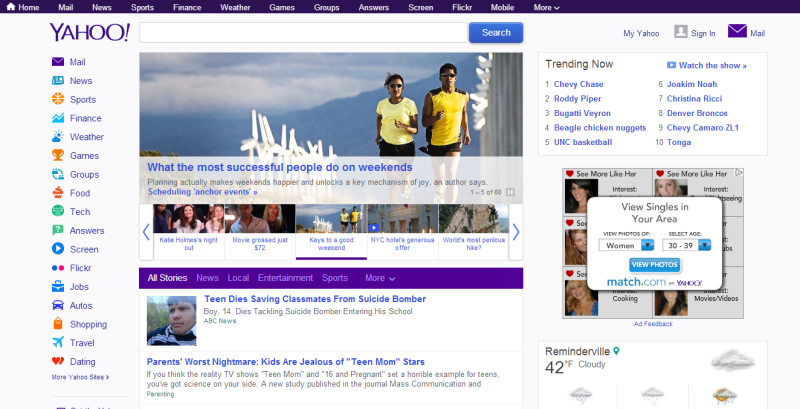The width and height of the screenshot is (800, 409).
Task: Open trending topic Tonga
Action: click(x=679, y=142)
